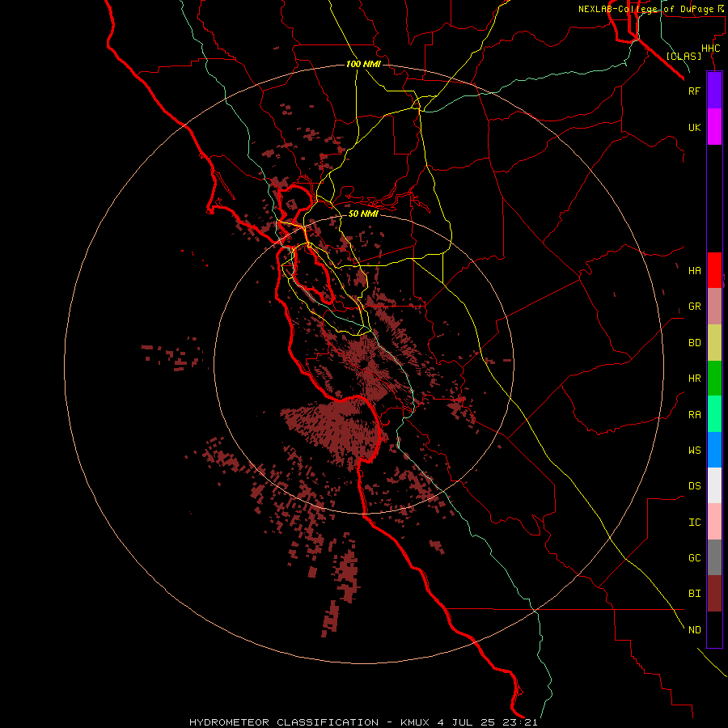This screenshot has width=728, height=728.
Task: Click the '50 NMI' range ring label
Action: coord(363,214)
